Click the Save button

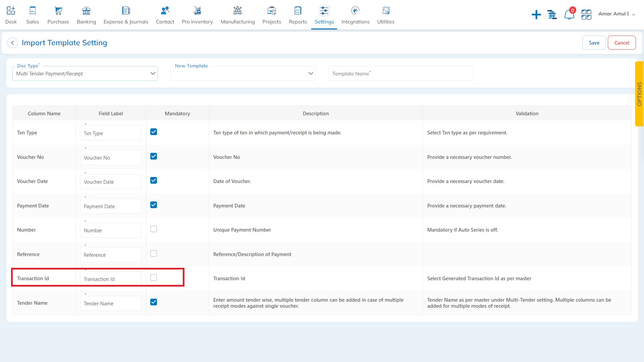pos(594,43)
